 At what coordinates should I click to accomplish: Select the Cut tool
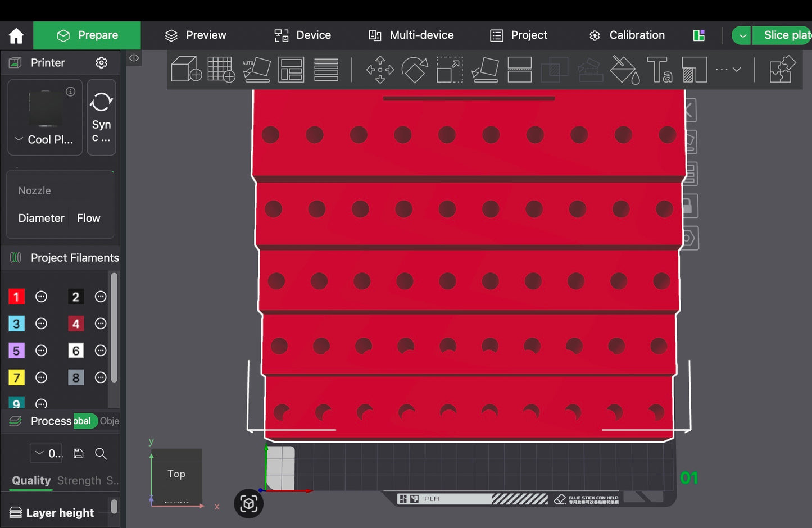coord(520,70)
